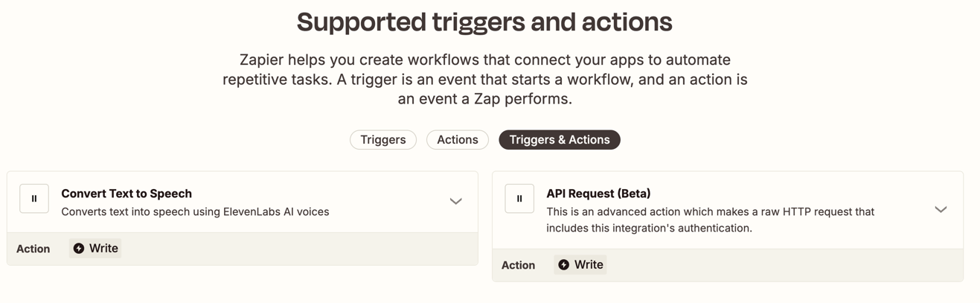The height and width of the screenshot is (303, 980).
Task: Open the API Request (Beta) title
Action: (x=598, y=194)
